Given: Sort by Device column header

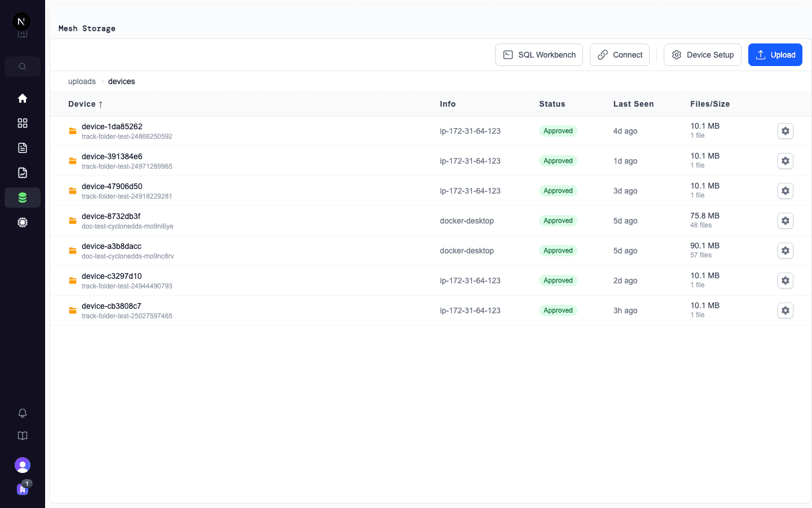Looking at the screenshot, I should (85, 104).
